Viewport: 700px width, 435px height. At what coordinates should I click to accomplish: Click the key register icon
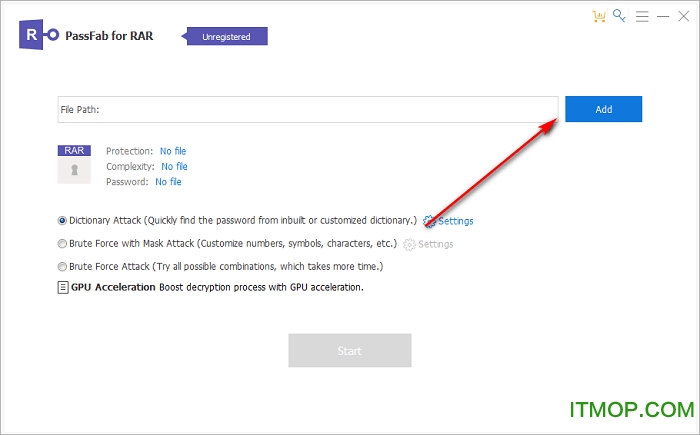point(619,16)
